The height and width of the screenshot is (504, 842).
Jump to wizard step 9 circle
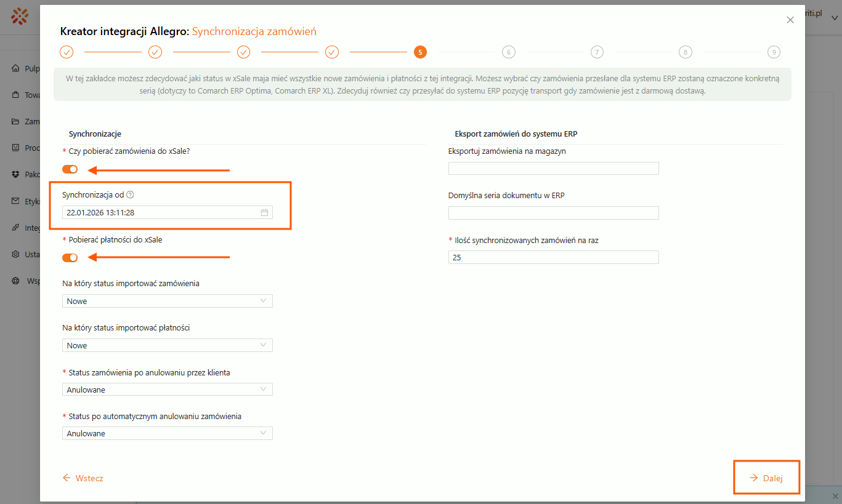click(774, 52)
